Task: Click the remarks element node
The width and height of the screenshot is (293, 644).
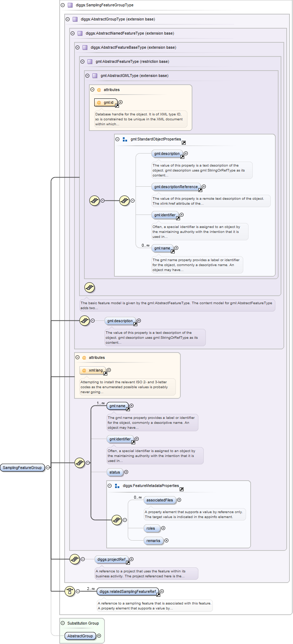Action: pos(153,541)
